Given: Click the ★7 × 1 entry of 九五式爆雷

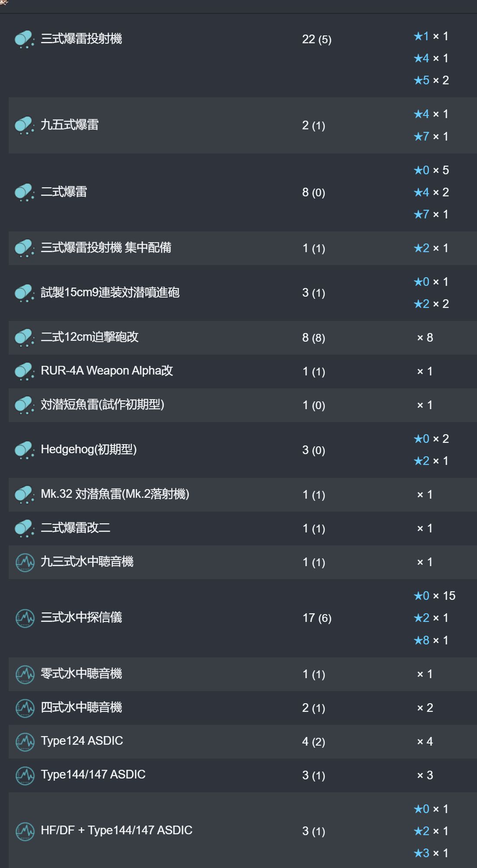Looking at the screenshot, I should [431, 137].
